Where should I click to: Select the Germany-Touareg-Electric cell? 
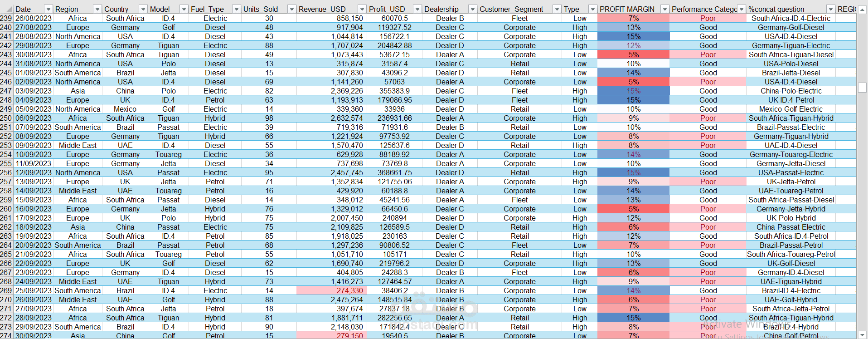click(x=791, y=154)
